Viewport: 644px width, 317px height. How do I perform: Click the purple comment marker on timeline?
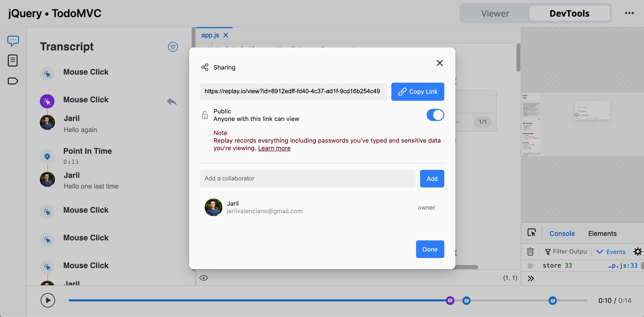pos(450,300)
